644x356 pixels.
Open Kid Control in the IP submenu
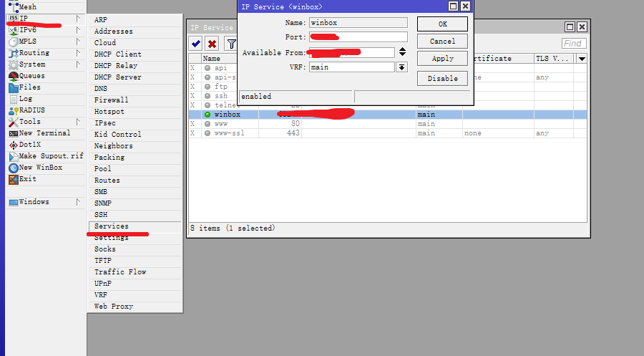click(135, 135)
